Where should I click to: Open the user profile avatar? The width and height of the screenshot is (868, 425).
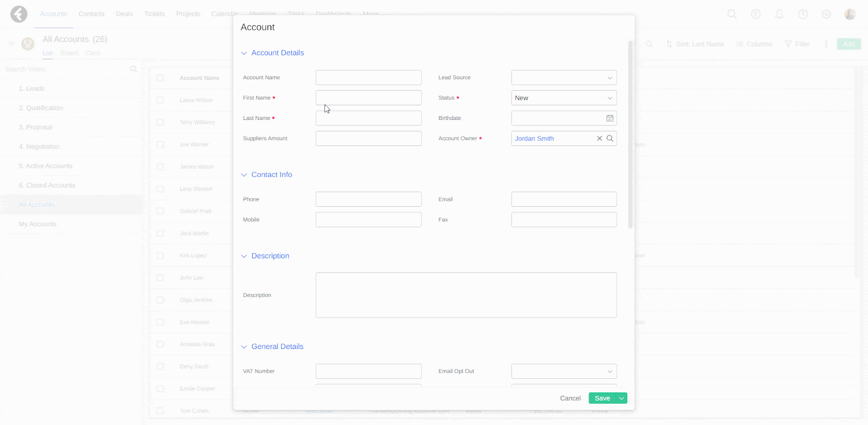click(850, 14)
